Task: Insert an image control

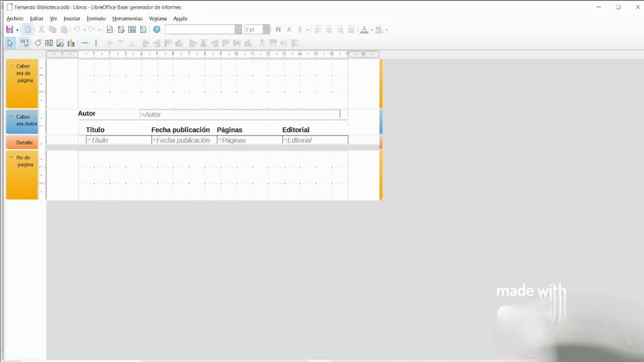Action: pos(60,43)
